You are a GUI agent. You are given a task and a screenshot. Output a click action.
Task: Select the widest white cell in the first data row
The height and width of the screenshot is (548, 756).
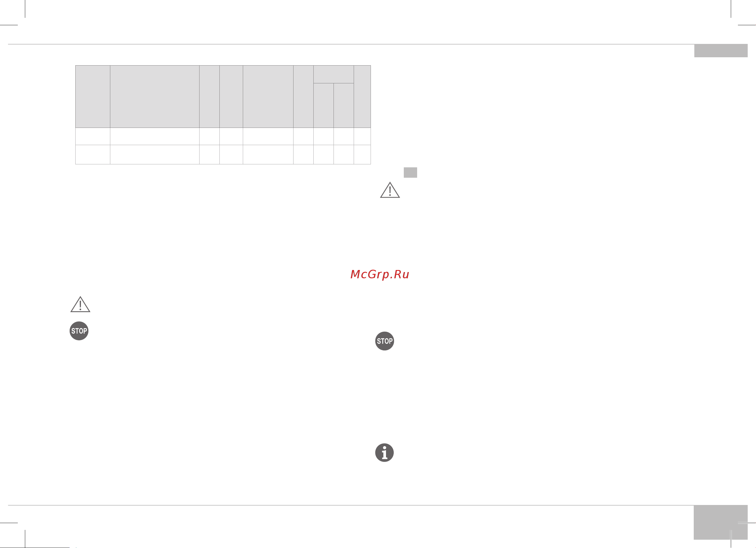click(x=155, y=136)
